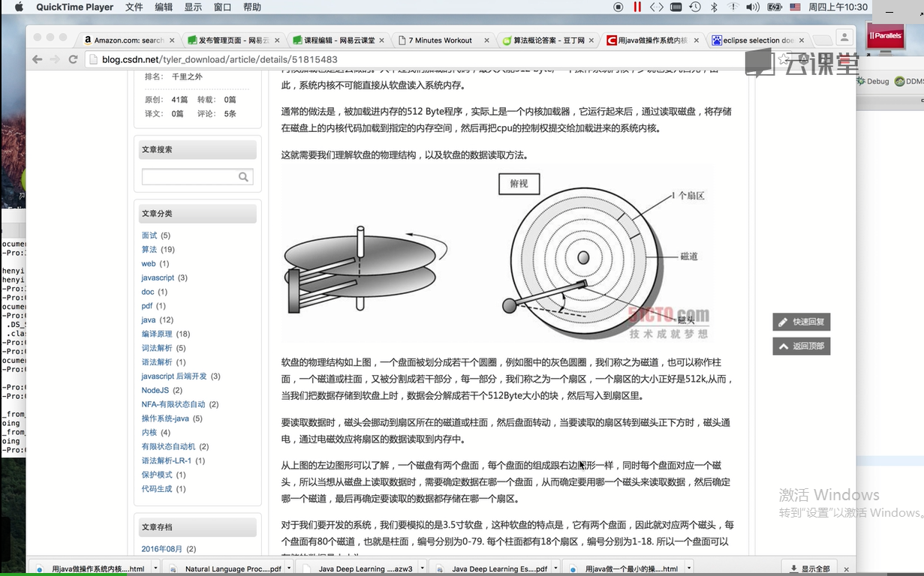Click the article search input field
This screenshot has width=924, height=576.
click(x=189, y=177)
